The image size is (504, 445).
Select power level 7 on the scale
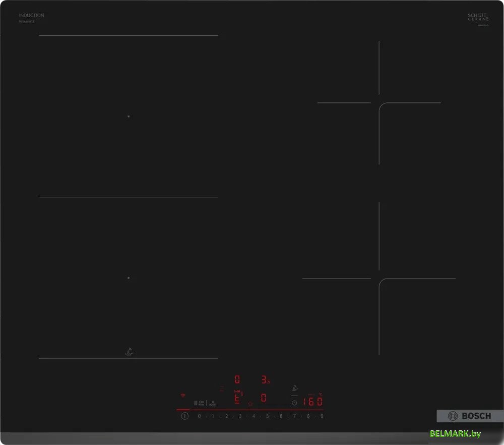(x=294, y=416)
